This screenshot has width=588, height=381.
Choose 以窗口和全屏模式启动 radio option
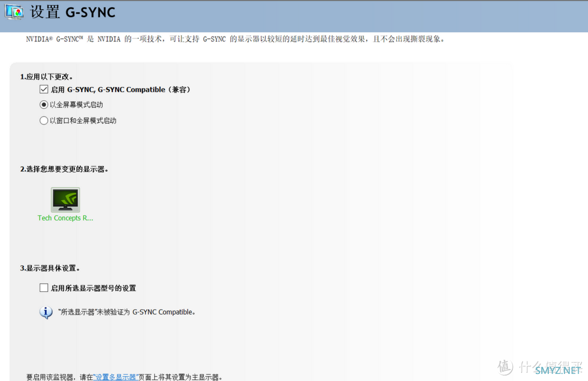coord(44,120)
